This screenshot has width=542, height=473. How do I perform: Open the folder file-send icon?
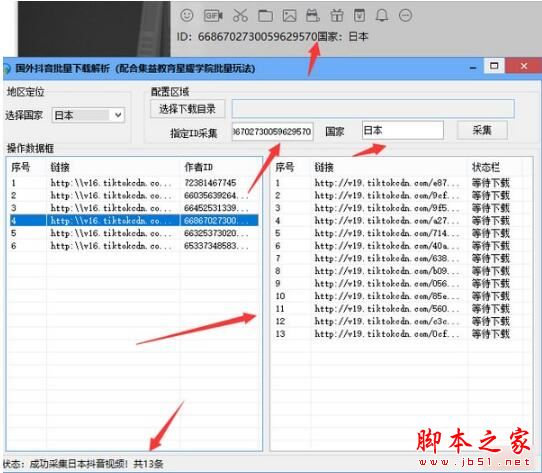(265, 16)
